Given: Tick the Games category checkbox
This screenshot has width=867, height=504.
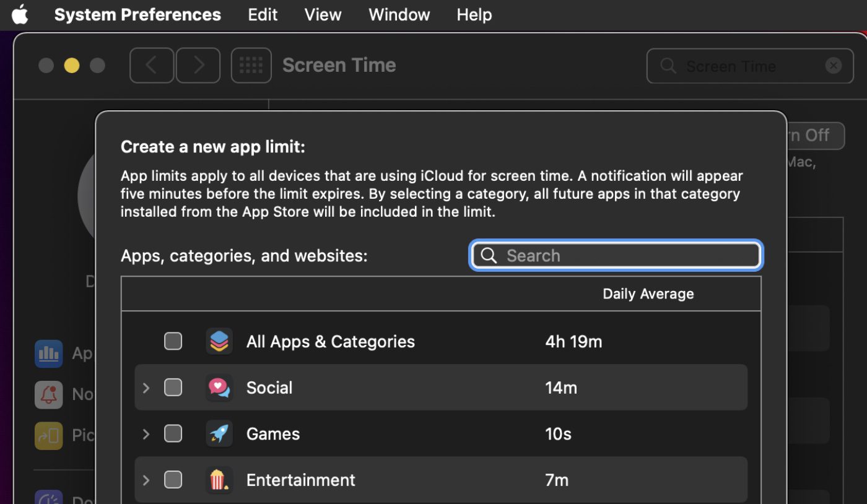Looking at the screenshot, I should 173,434.
